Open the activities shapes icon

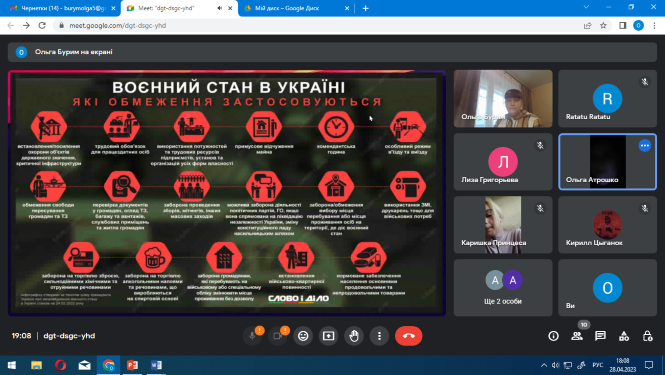coord(624,336)
